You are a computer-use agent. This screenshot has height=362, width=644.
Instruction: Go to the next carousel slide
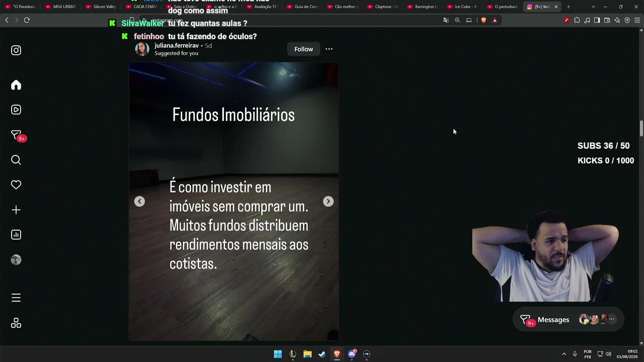328,201
